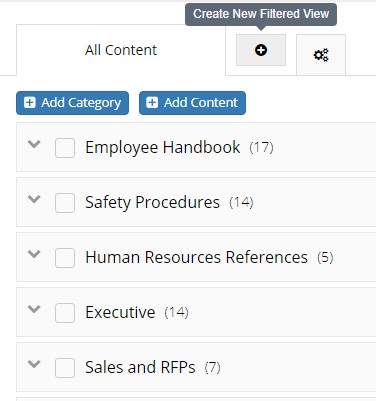
Task: Click the plus icon on Add Category
Action: pos(29,103)
